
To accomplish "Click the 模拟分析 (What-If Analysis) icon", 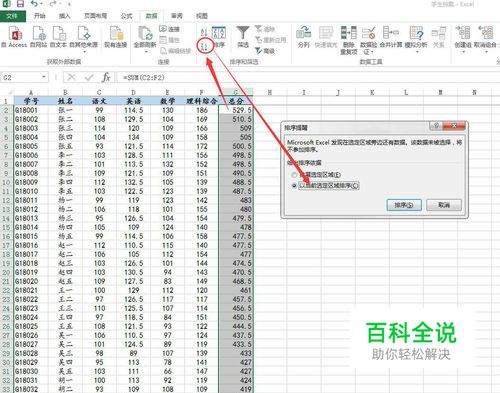I will pyautogui.click(x=416, y=33).
